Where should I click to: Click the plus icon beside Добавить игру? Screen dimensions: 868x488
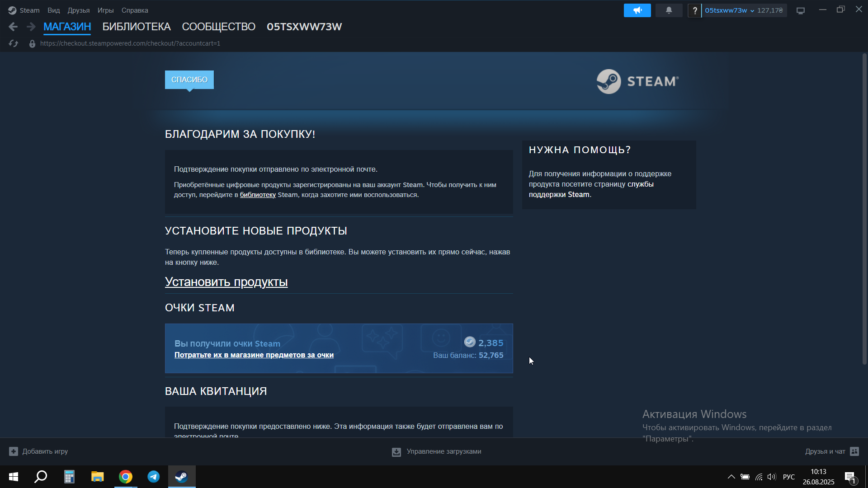pos(14,451)
